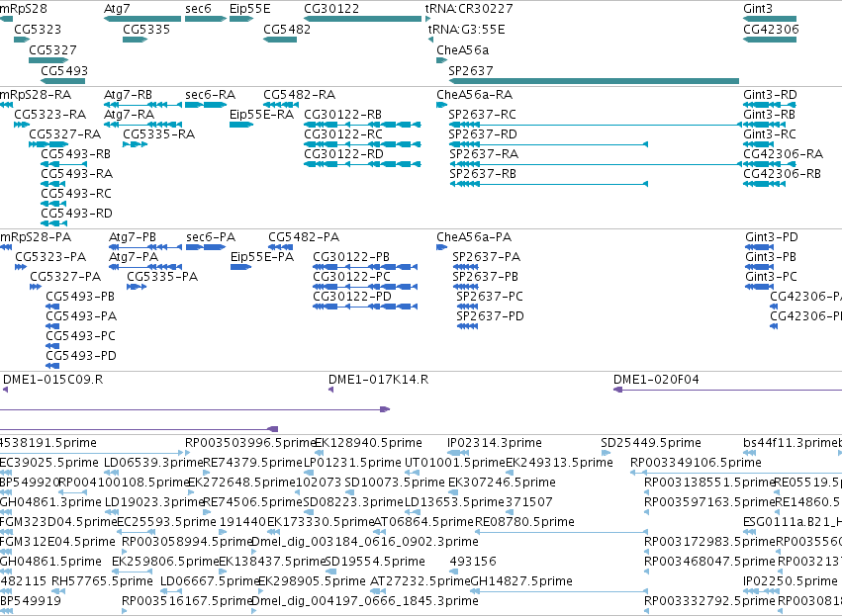The image size is (842, 616).
Task: Click the SP2637-RC transcript line
Action: 596,125
